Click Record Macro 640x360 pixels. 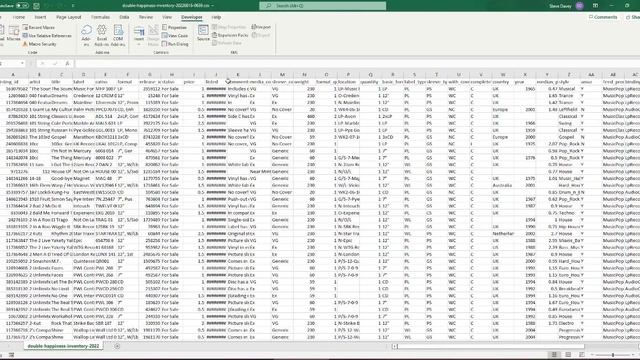coord(39,27)
